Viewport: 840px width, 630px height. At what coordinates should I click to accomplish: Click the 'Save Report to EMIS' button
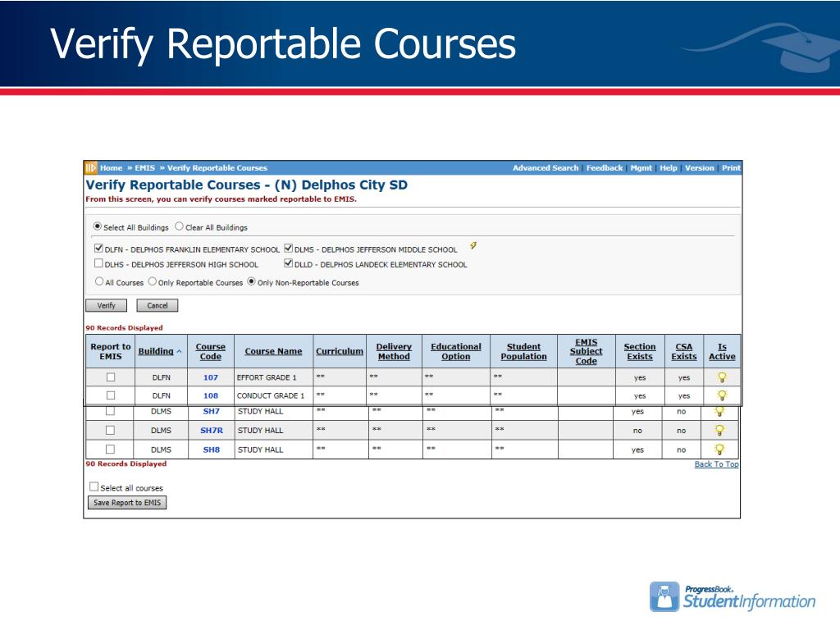tap(127, 503)
